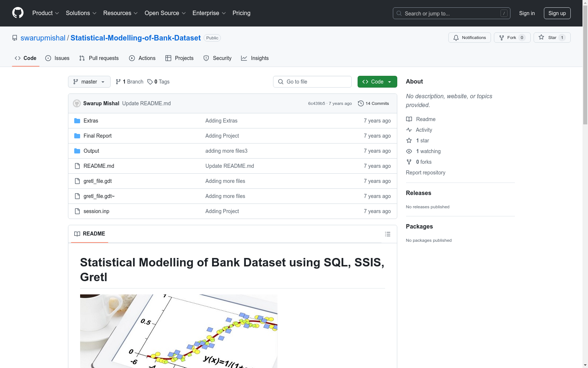Click the Sign in link
Screen dimensions: 588x368
[527, 13]
